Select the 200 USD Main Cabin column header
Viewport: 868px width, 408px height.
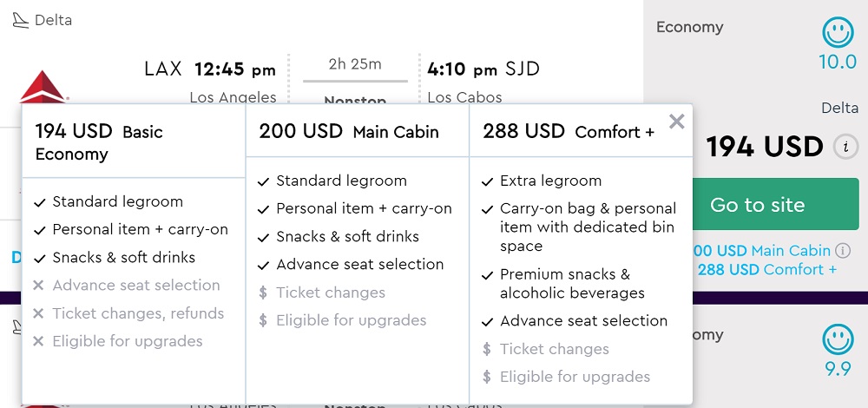348,132
